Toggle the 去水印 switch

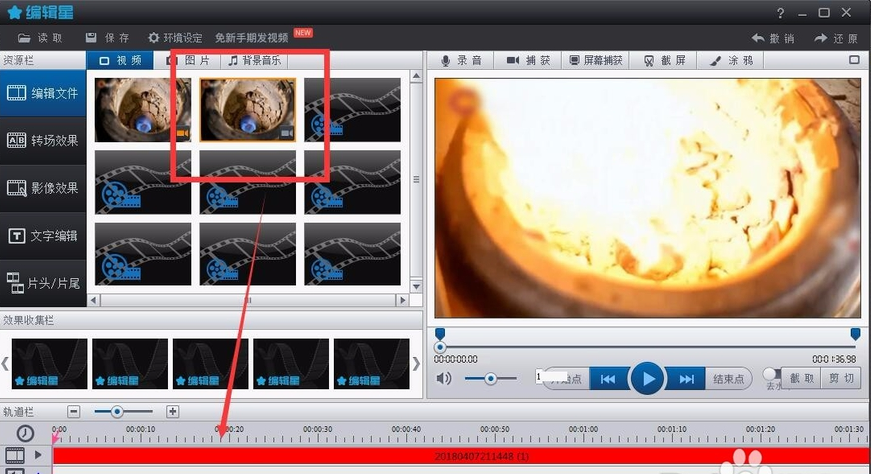(x=772, y=374)
